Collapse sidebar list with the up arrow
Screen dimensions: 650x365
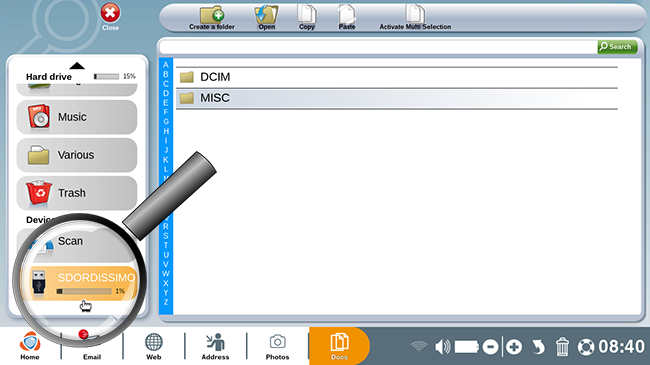coord(77,66)
